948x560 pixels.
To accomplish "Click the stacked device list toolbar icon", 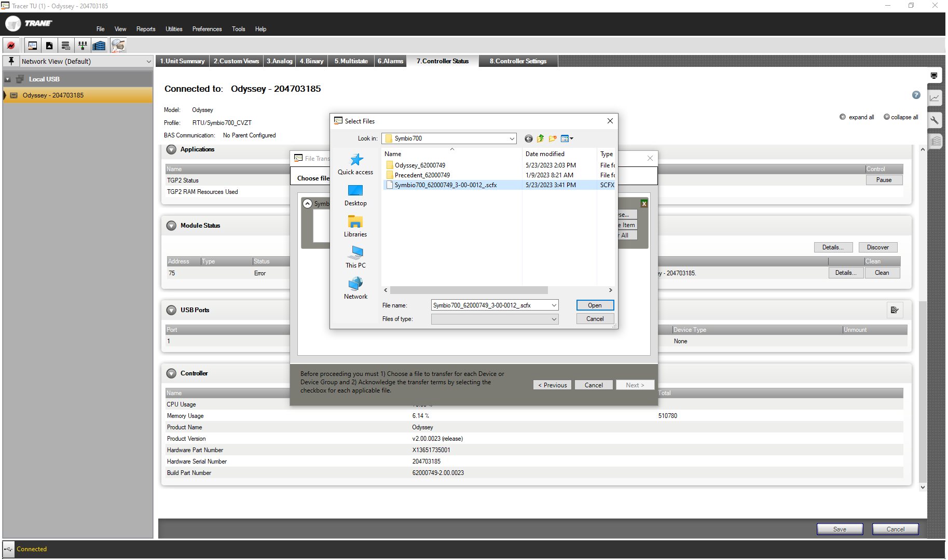I will point(66,46).
